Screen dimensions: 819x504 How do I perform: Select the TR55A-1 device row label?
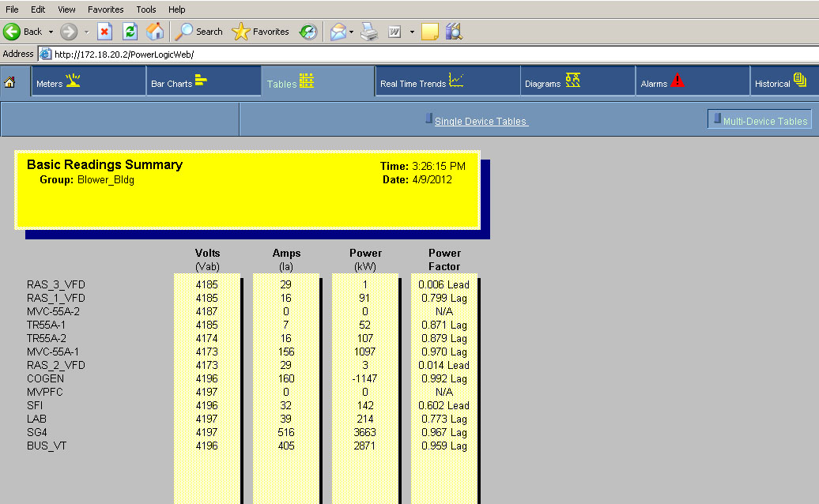click(47, 325)
